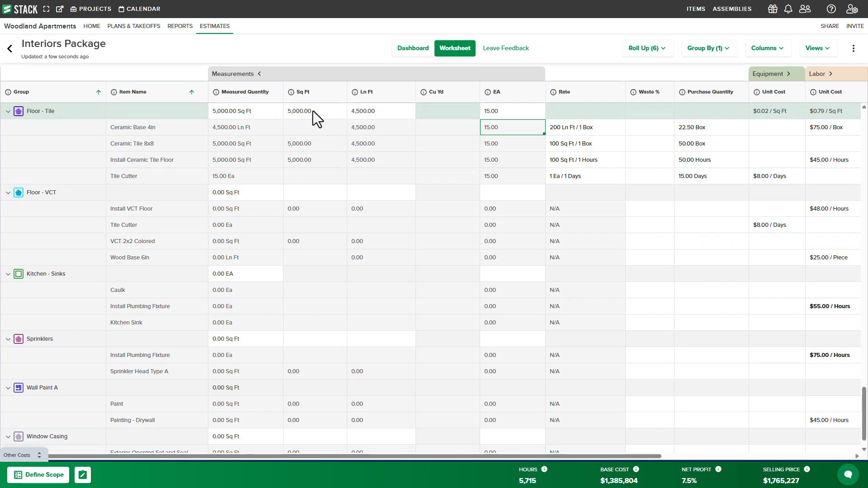This screenshot has height=488, width=868.
Task: Open the Reports tab
Action: pos(180,26)
